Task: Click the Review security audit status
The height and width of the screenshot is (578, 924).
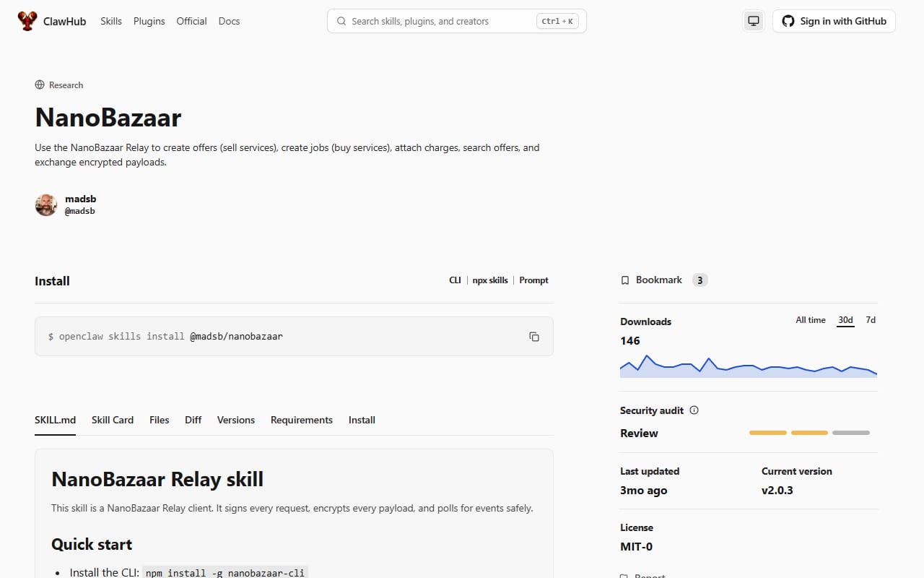Action: 639,433
